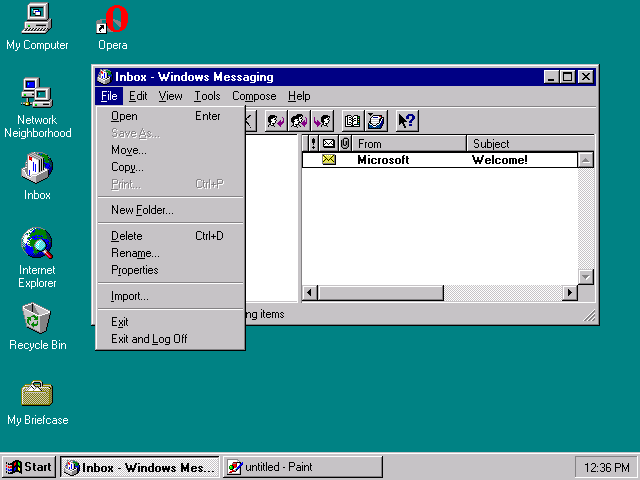Open the Help menu
The width and height of the screenshot is (640, 480).
299,96
